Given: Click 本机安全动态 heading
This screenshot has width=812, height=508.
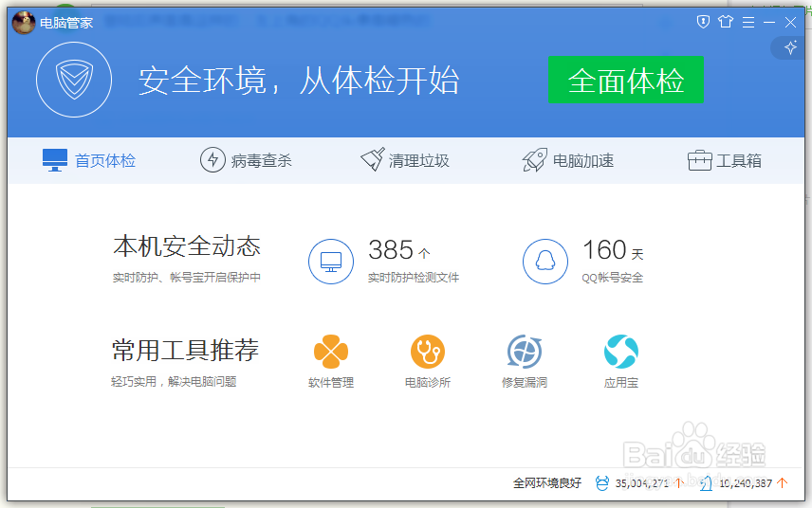Looking at the screenshot, I should tap(187, 246).
